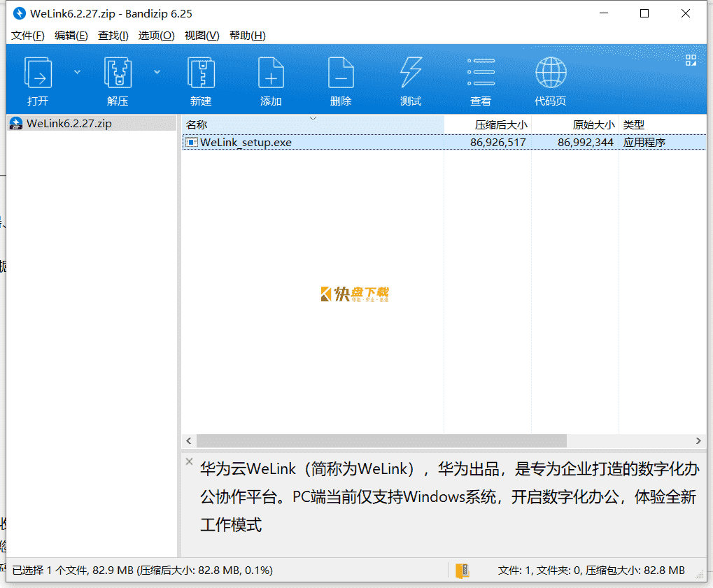Select WeLink6.2.27.zip in the tree panel
The height and width of the screenshot is (588, 713).
pyautogui.click(x=92, y=124)
